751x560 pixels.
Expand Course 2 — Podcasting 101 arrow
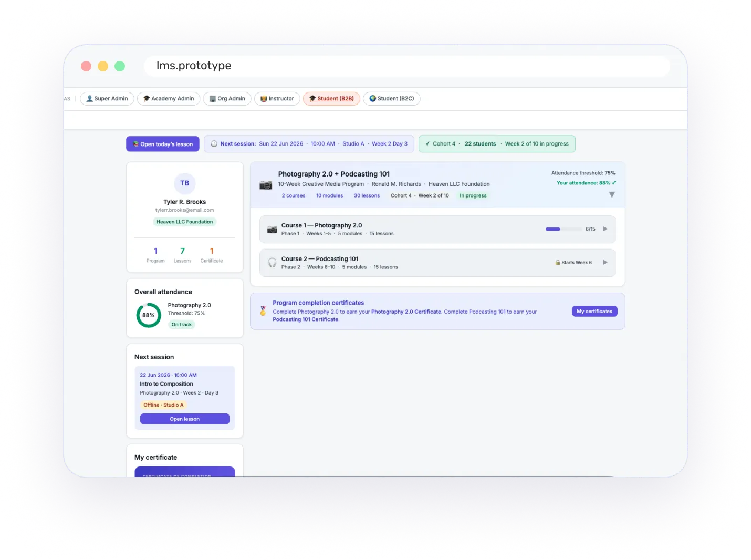tap(605, 263)
